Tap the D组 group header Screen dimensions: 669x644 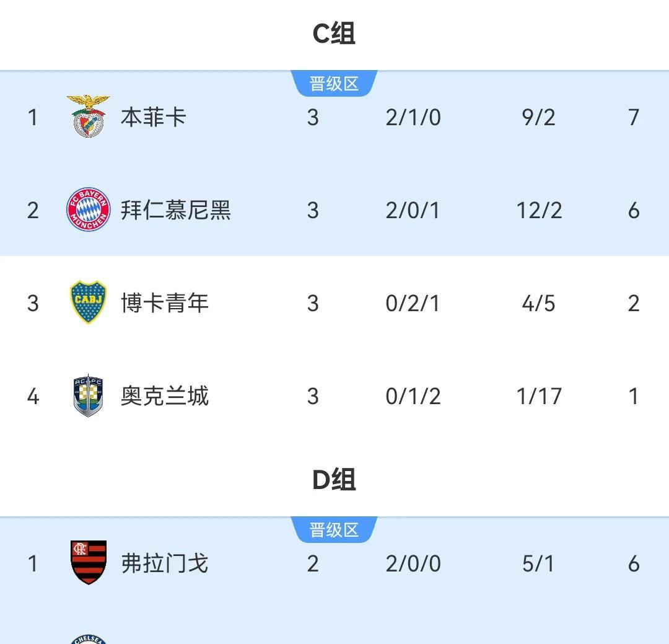(334, 480)
